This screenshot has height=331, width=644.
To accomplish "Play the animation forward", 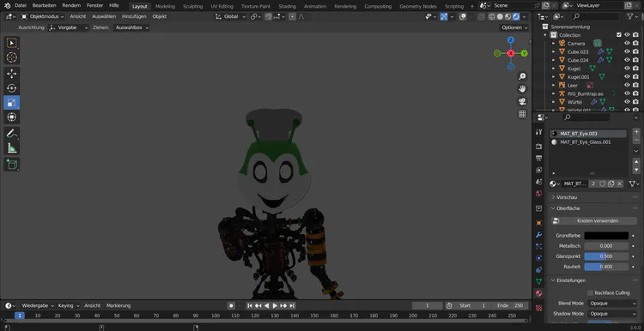I will tap(275, 306).
